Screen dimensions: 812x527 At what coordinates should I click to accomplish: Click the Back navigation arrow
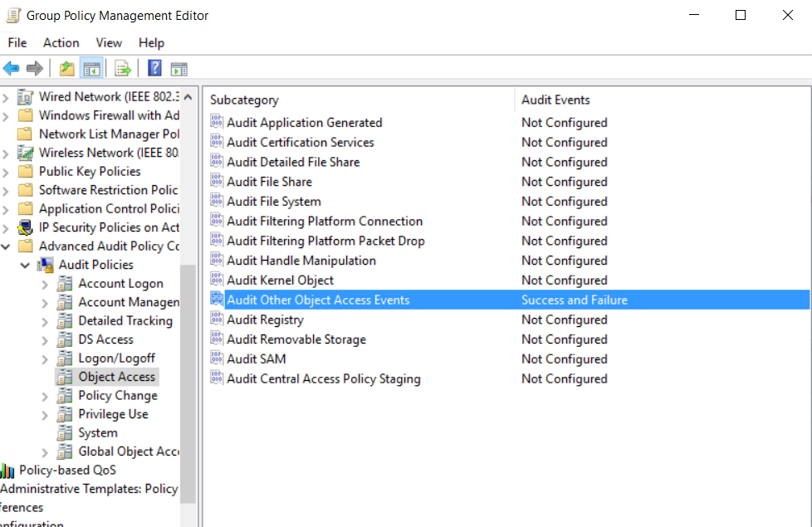click(x=11, y=67)
